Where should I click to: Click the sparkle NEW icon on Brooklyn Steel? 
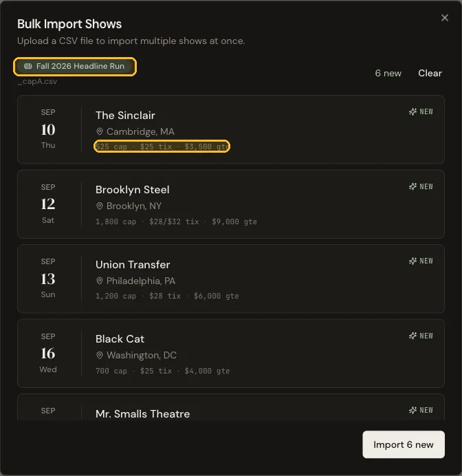click(x=412, y=186)
